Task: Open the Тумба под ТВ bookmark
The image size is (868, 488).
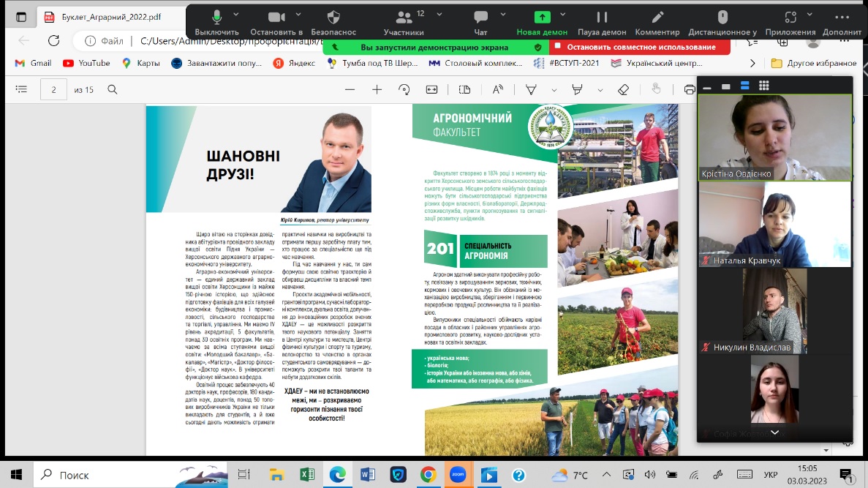Action: (x=372, y=63)
